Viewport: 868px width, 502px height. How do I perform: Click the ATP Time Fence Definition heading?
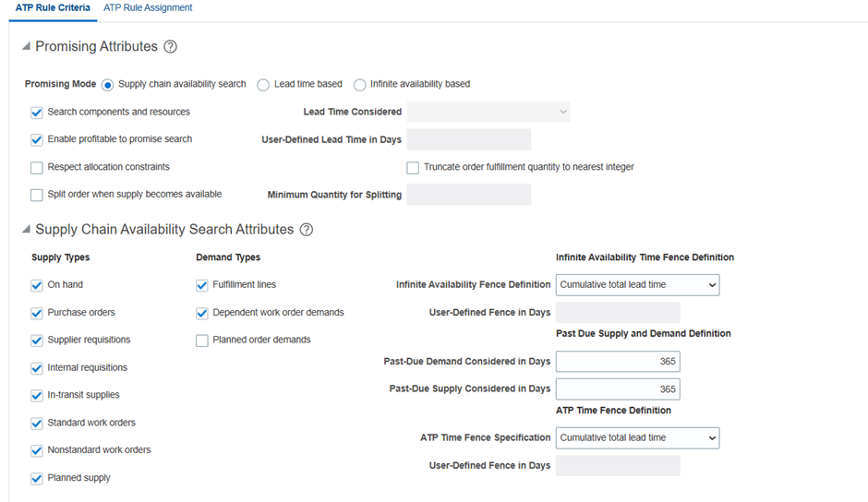tap(613, 410)
